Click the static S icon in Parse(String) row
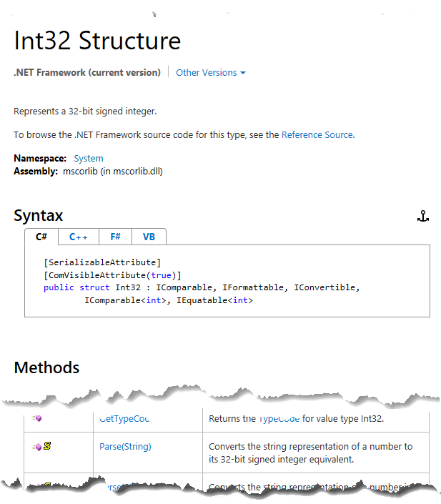 click(47, 445)
